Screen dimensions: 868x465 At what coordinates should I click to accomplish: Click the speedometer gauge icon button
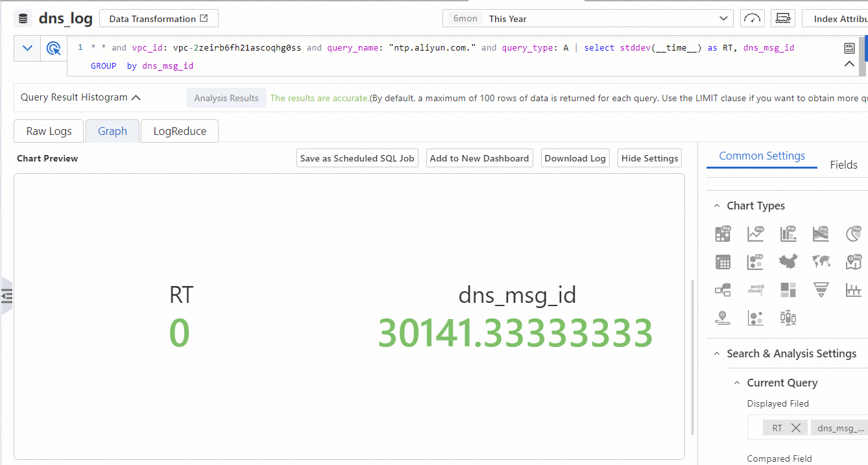pos(753,19)
